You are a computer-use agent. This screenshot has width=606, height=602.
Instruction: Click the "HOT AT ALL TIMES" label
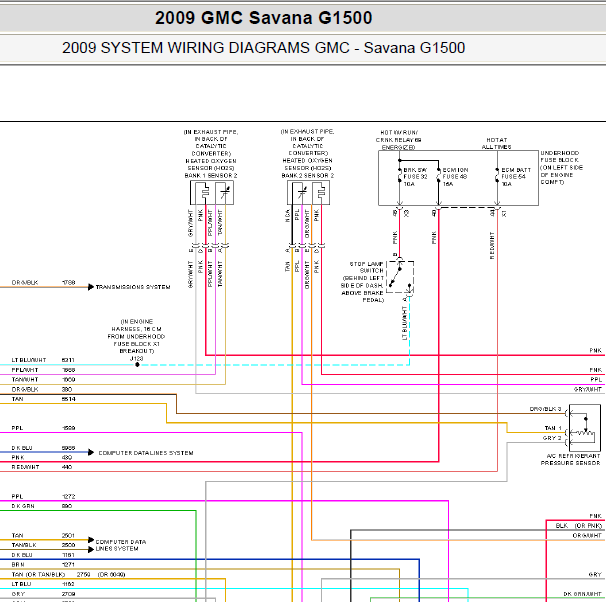point(497,143)
